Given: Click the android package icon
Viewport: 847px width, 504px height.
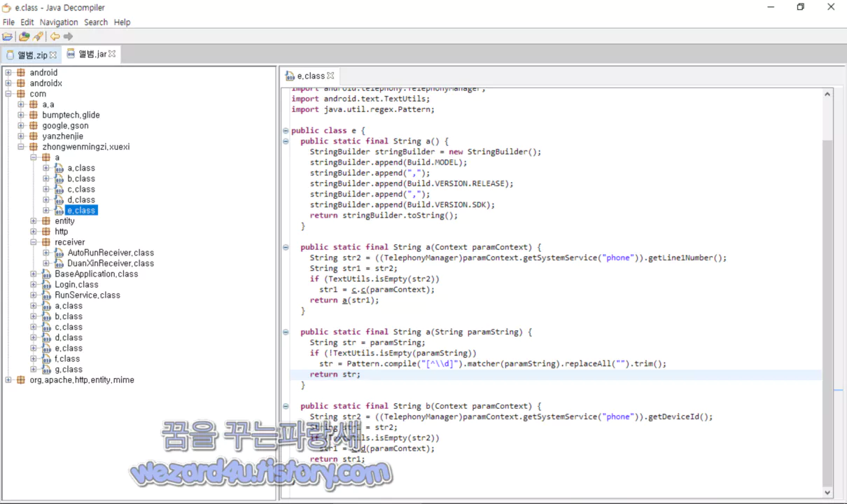Looking at the screenshot, I should pyautogui.click(x=21, y=73).
